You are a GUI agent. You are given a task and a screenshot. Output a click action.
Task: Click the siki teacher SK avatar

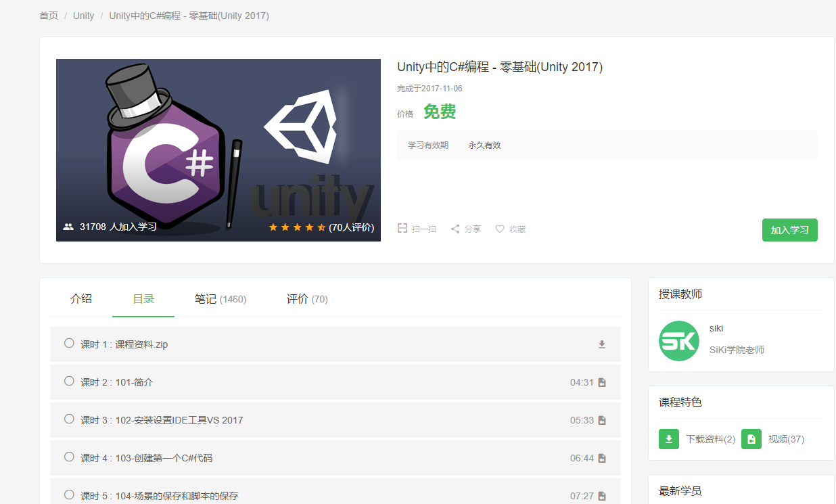pos(679,341)
